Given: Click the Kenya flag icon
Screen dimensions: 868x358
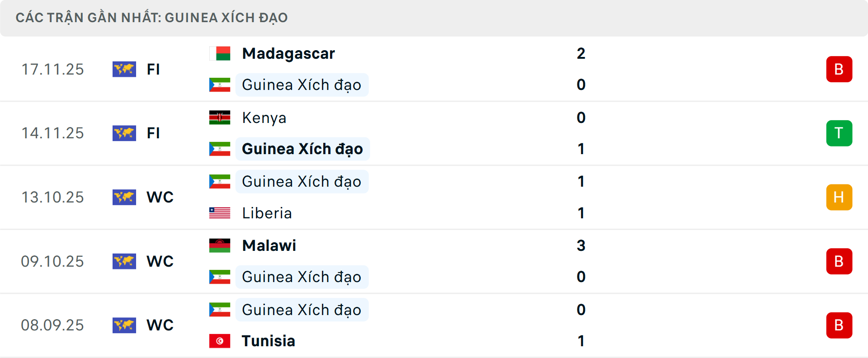Looking at the screenshot, I should (x=220, y=118).
